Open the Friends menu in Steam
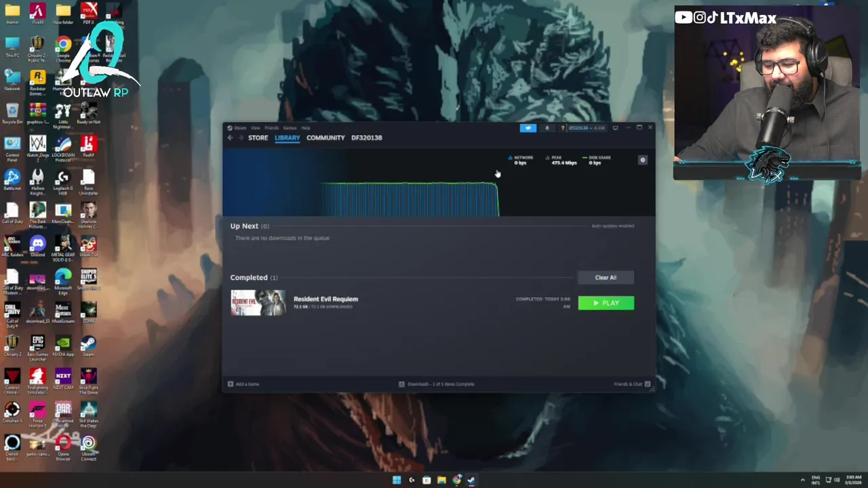868x488 pixels. 271,127
